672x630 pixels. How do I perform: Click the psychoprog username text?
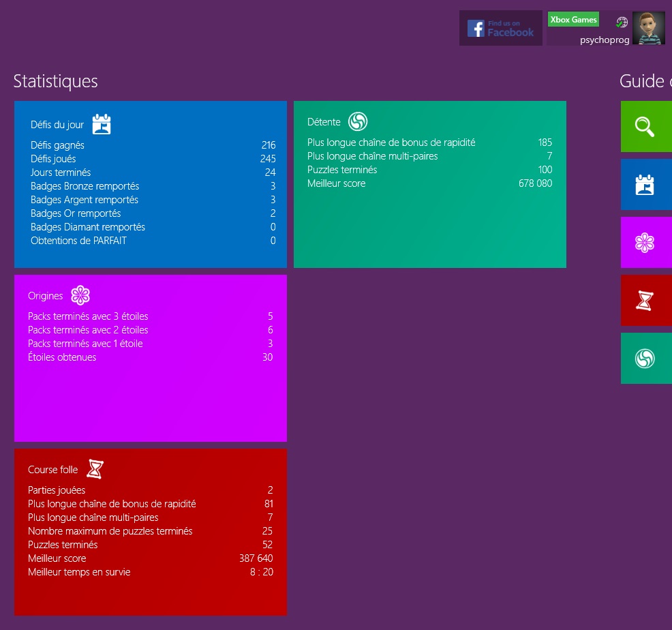604,40
